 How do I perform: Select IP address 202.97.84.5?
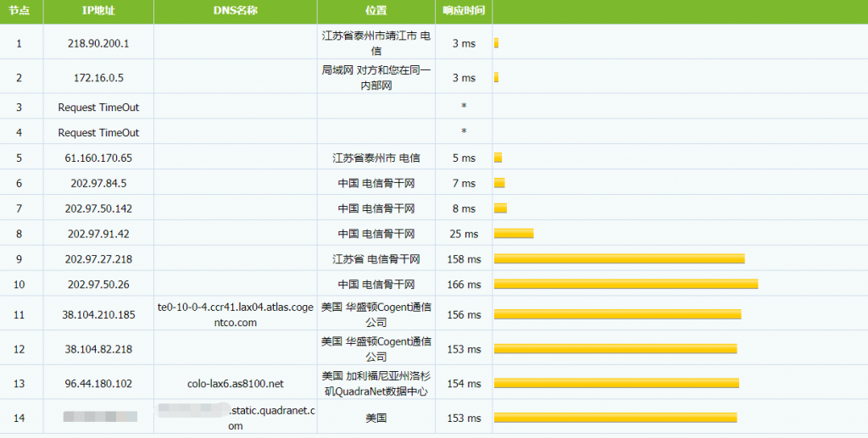click(98, 183)
